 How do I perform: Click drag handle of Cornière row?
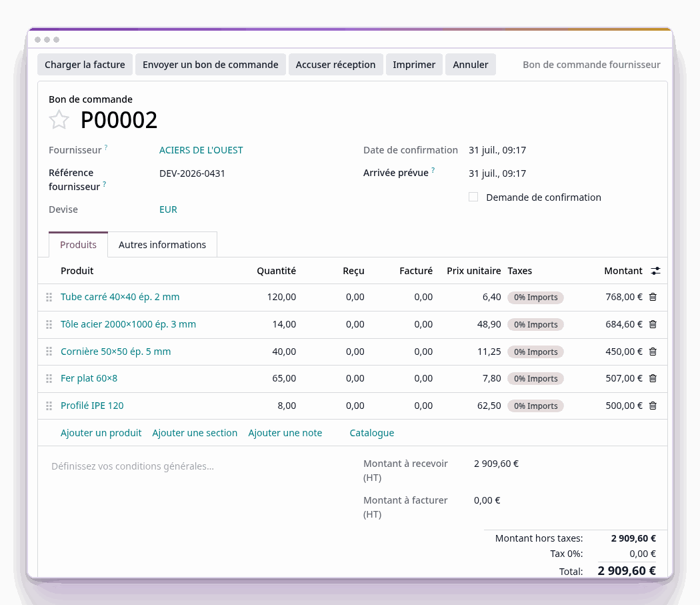point(49,352)
